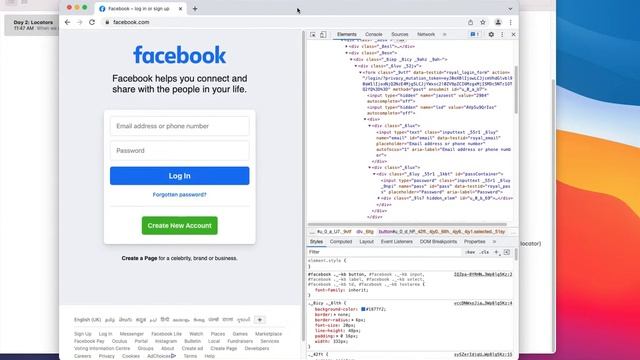Close the Facebook browser tab
This screenshot has width=640, height=360.
[x=180, y=9]
